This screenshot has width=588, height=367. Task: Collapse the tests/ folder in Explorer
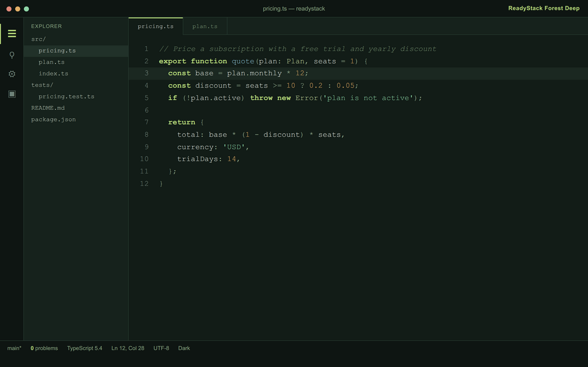(42, 85)
